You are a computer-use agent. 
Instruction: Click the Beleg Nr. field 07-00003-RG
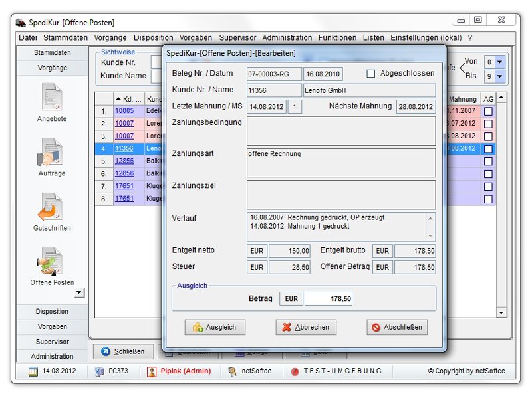coord(274,74)
